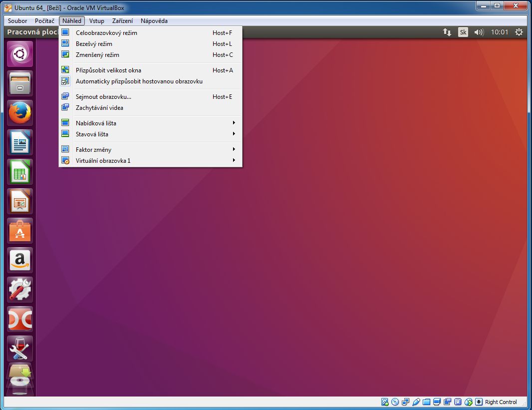Open Ubuntu Software Center orange bag icon
This screenshot has height=410, width=532.
tap(20, 231)
